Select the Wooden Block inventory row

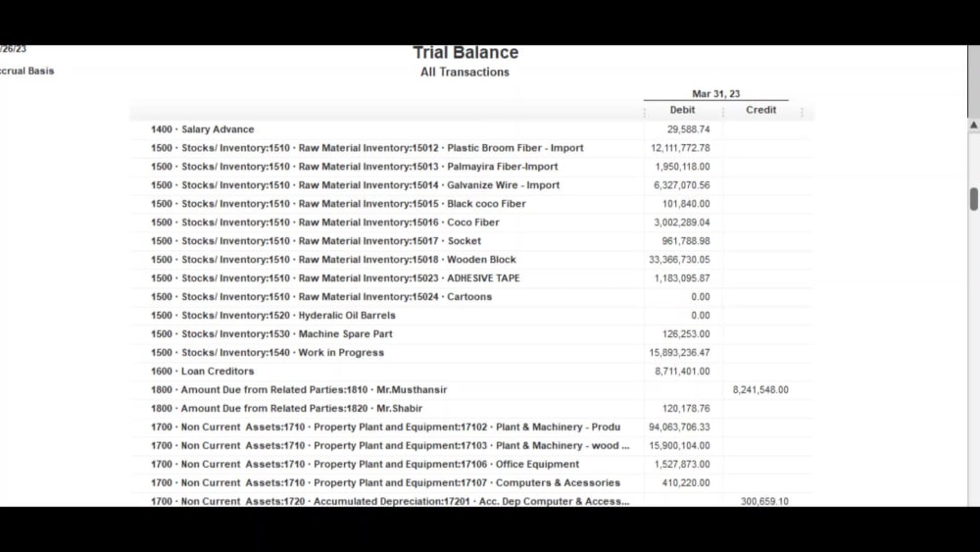(472, 260)
